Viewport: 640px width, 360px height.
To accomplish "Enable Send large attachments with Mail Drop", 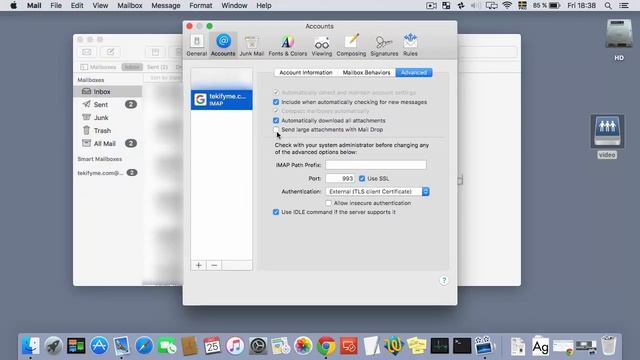I will coord(276,129).
